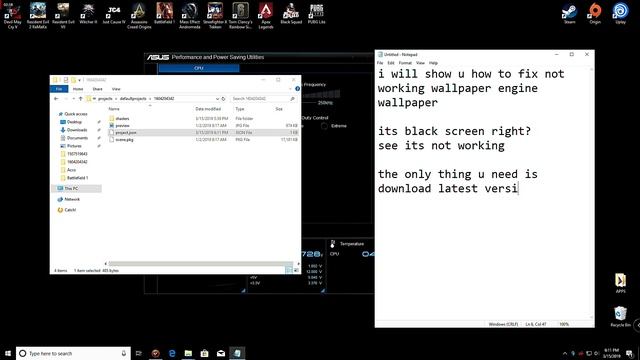Select the Extreme radio option in ASUS utility
640x360 pixels.
pos(324,126)
